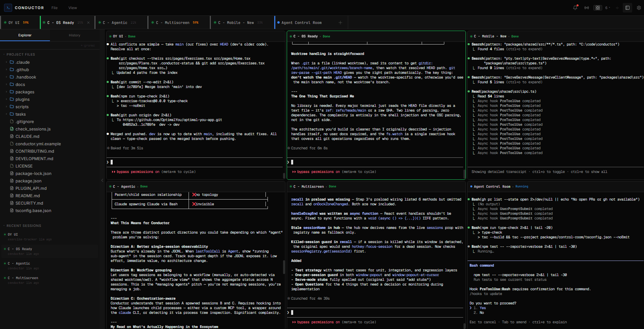The image size is (644, 329).
Task: Create a new session with the plus button
Action: [x=340, y=22]
